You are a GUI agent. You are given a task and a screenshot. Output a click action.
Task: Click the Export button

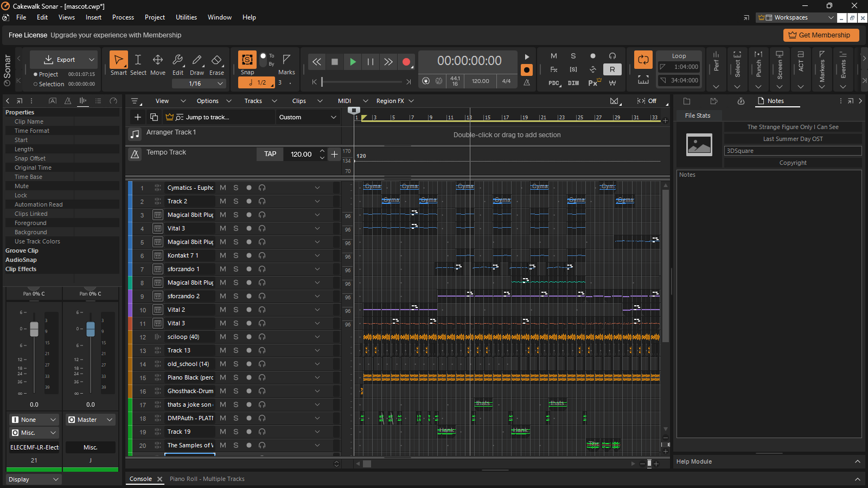59,60
